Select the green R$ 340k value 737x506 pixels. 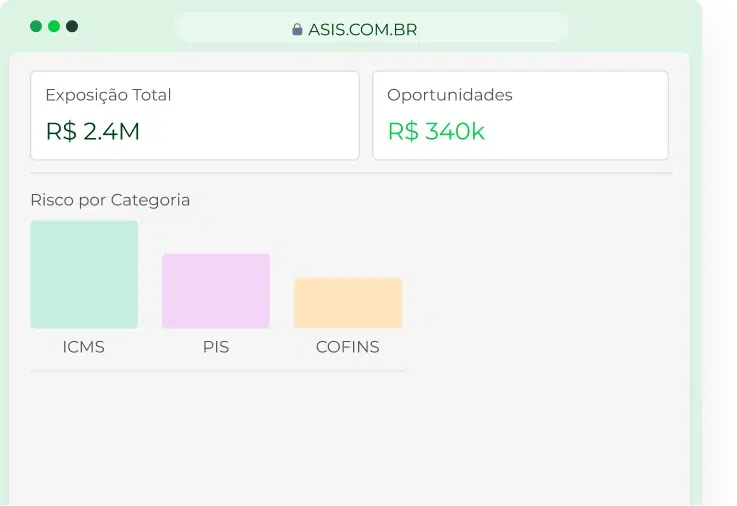[x=436, y=131]
